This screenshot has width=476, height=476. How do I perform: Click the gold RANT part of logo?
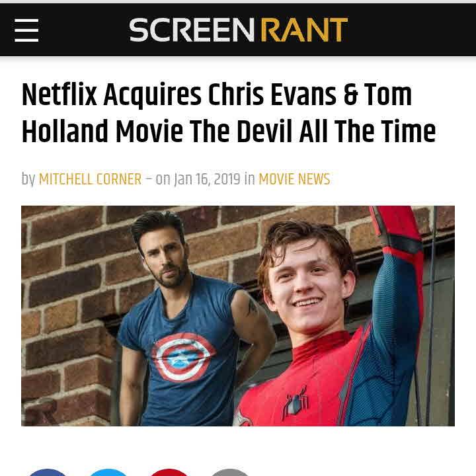304,30
